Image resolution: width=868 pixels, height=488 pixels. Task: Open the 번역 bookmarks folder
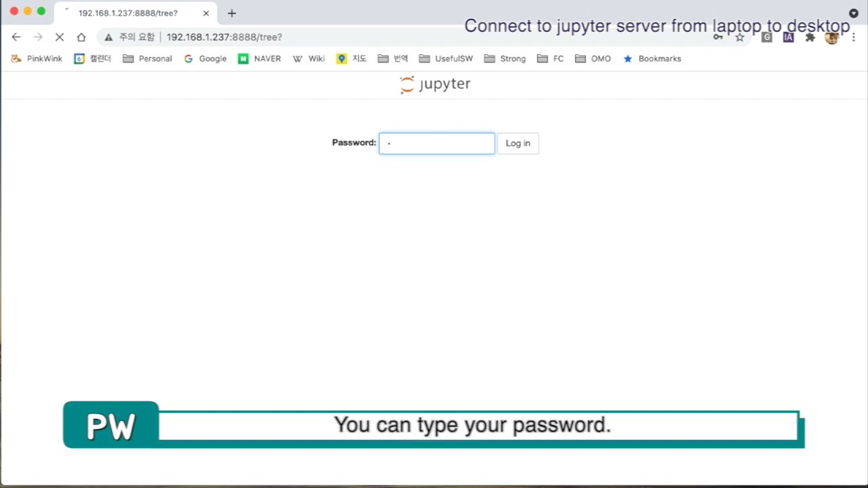tap(393, 59)
